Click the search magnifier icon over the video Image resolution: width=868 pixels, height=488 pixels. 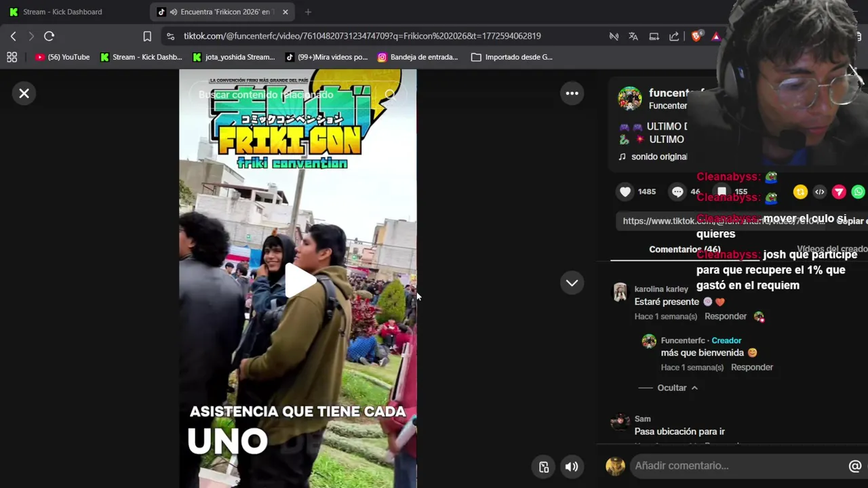(x=390, y=95)
